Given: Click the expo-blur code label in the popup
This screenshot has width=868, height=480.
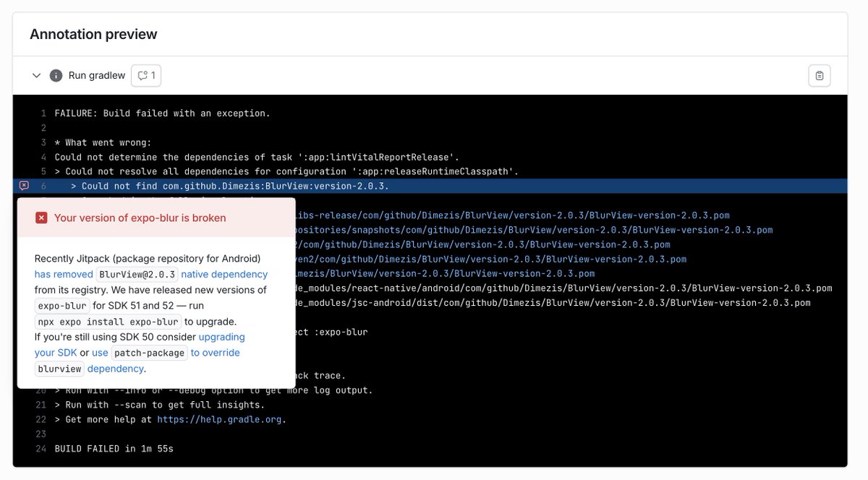Looking at the screenshot, I should (x=62, y=306).
